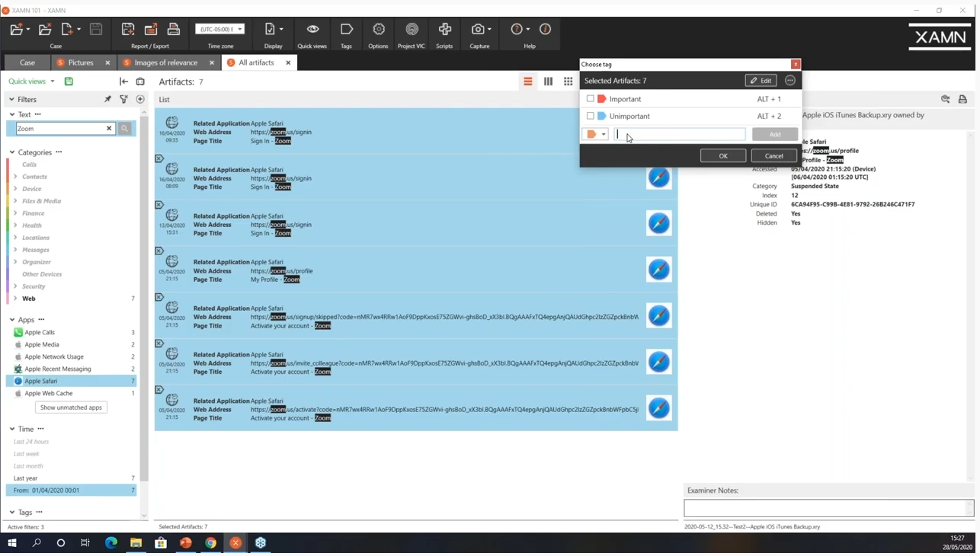Viewport: 980px width, 556px height.
Task: Open the orange tag color picker
Action: tap(595, 135)
